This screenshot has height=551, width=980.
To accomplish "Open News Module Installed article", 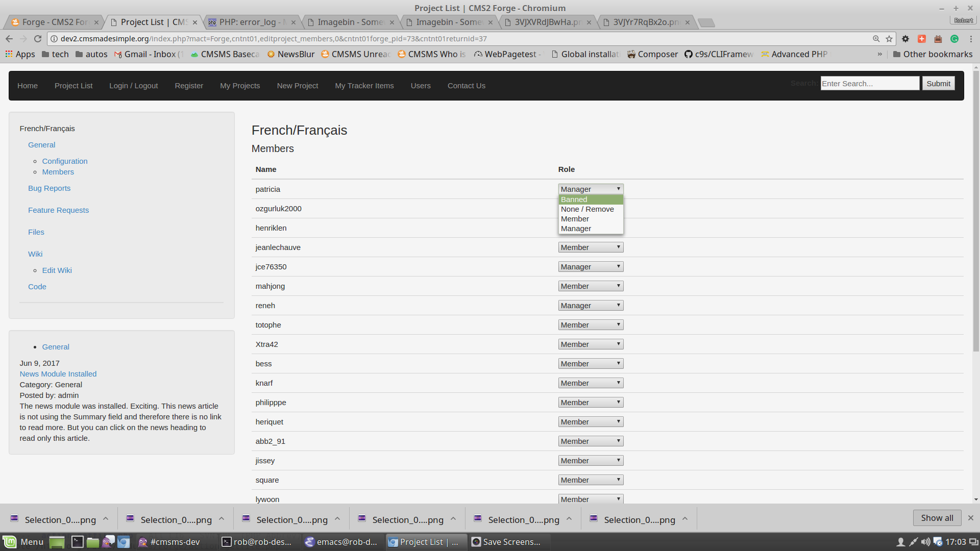I will [58, 374].
